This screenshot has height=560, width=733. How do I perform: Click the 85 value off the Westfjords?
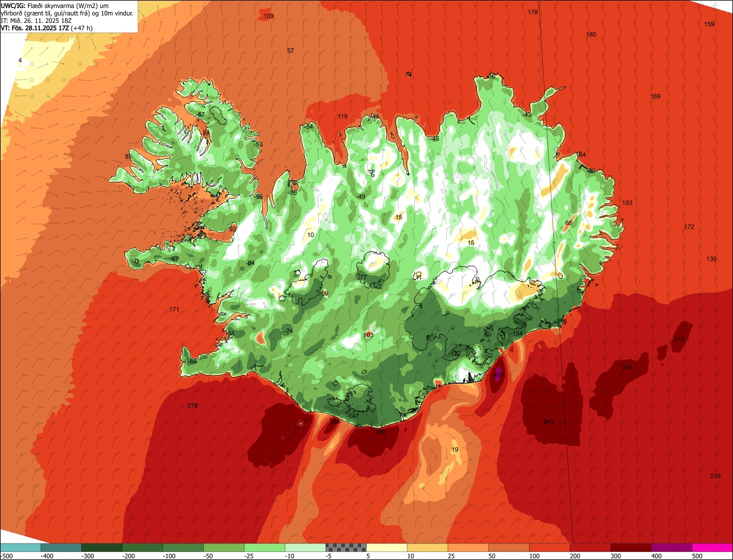click(x=128, y=156)
